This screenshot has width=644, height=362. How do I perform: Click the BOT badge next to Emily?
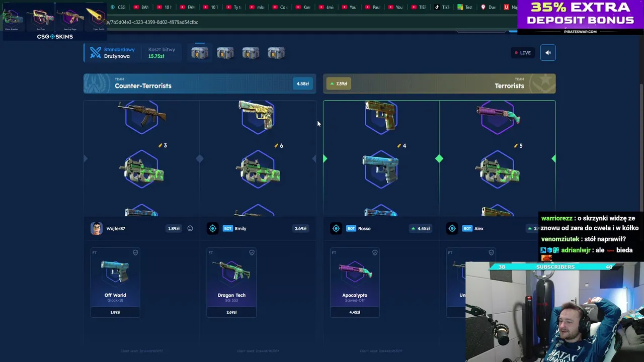tap(228, 228)
